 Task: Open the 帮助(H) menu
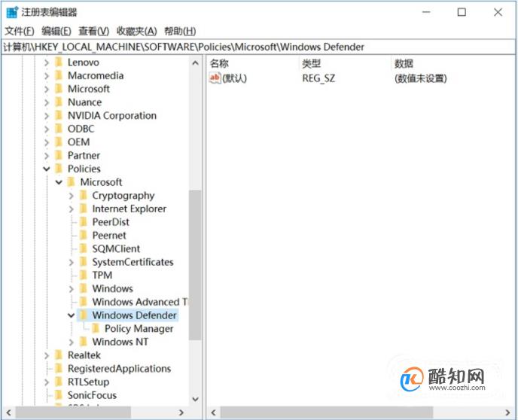click(180, 31)
